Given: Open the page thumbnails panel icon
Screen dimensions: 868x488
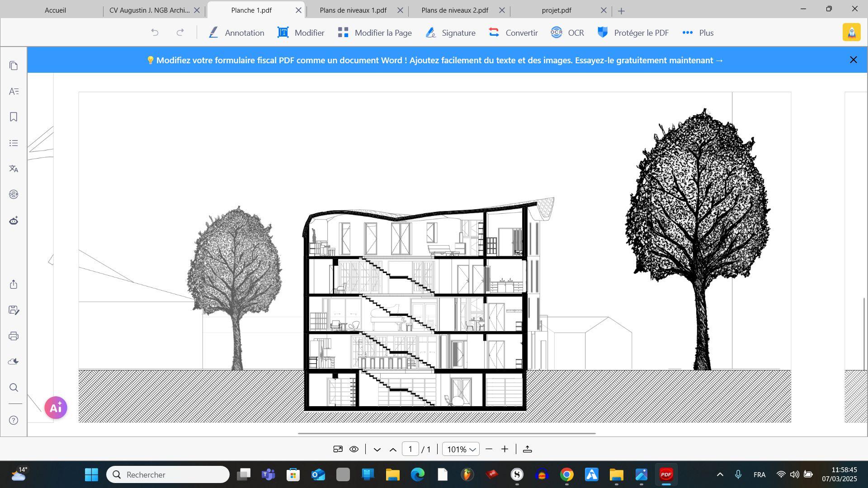Looking at the screenshot, I should point(14,66).
